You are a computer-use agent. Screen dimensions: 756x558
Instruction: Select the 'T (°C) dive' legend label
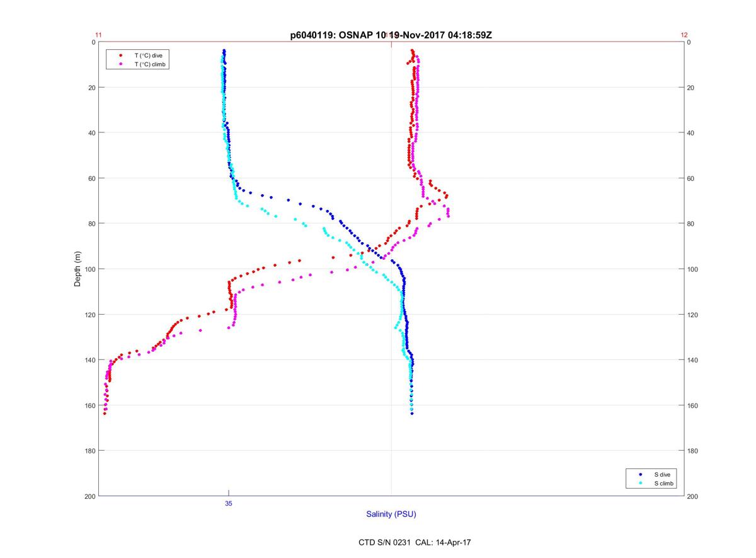click(x=148, y=55)
